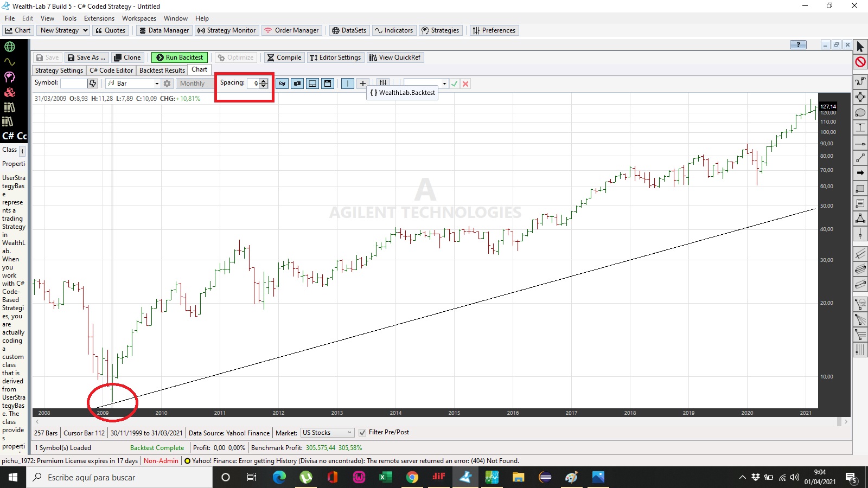Viewport: 868px width, 488px height.
Task: Switch to the Backtest Results tab
Action: pyautogui.click(x=162, y=70)
